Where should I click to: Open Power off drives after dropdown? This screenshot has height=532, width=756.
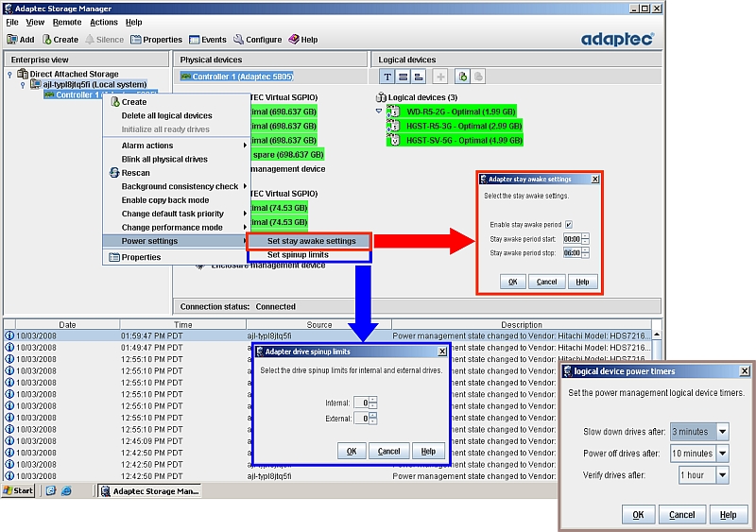coord(723,454)
